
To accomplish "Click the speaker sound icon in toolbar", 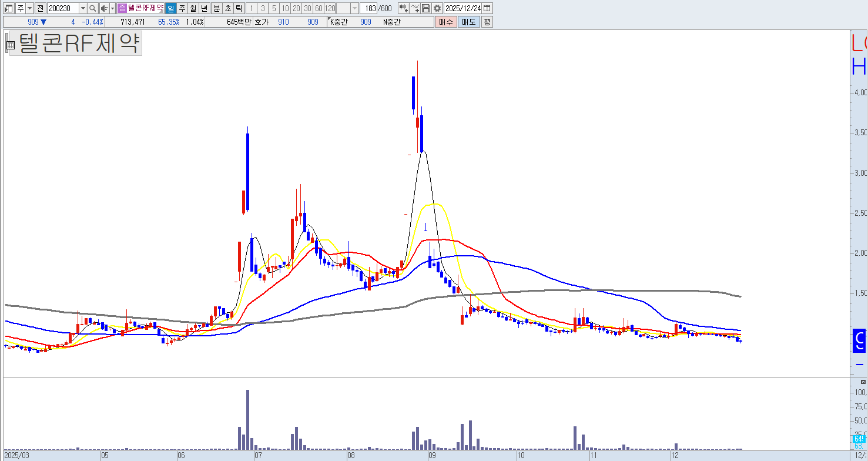I will (x=104, y=8).
